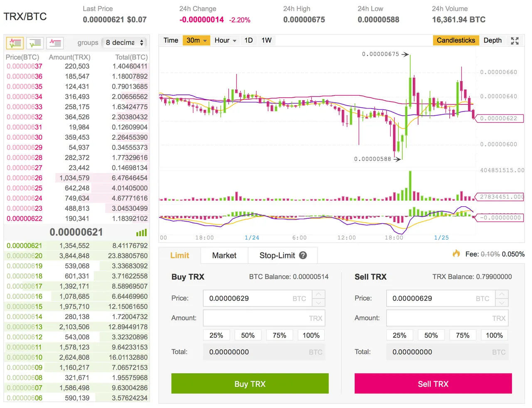Switch chart to Candlesticks view
532x408 pixels.
[456, 40]
